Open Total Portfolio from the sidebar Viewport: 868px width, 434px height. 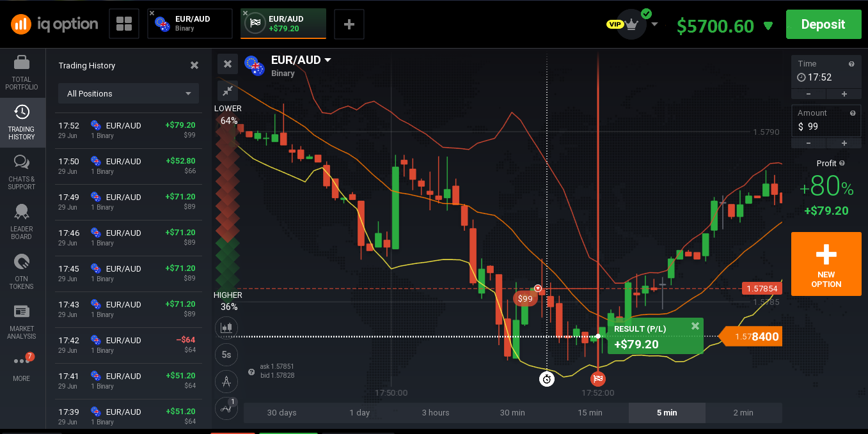tap(22, 72)
